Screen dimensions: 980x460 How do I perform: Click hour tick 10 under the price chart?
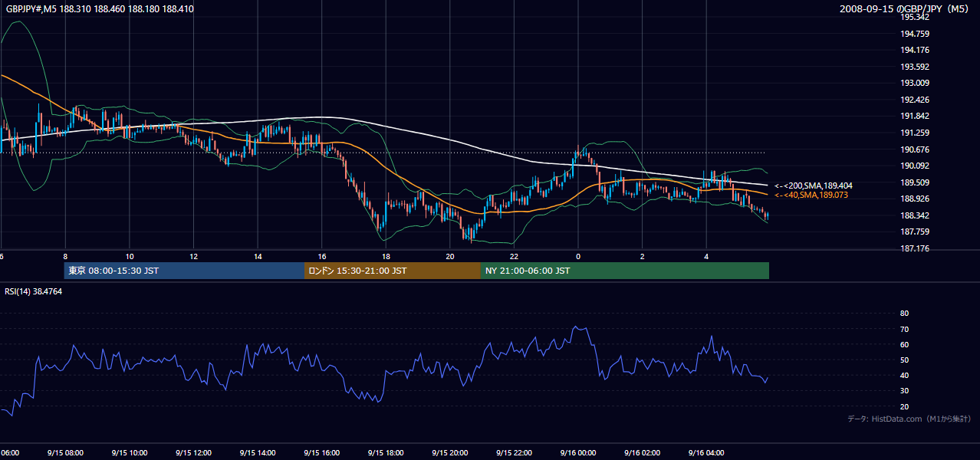click(x=130, y=256)
